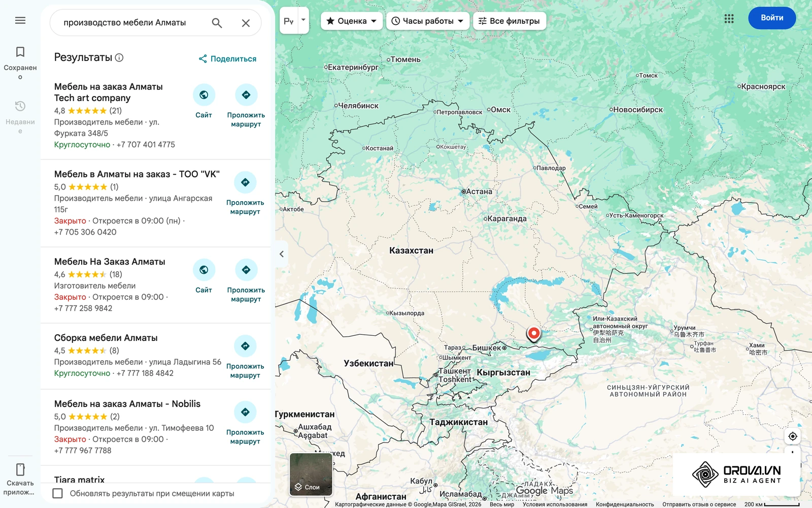Open the Часы работы hours dropdown
This screenshot has height=508, width=812.
tap(428, 21)
